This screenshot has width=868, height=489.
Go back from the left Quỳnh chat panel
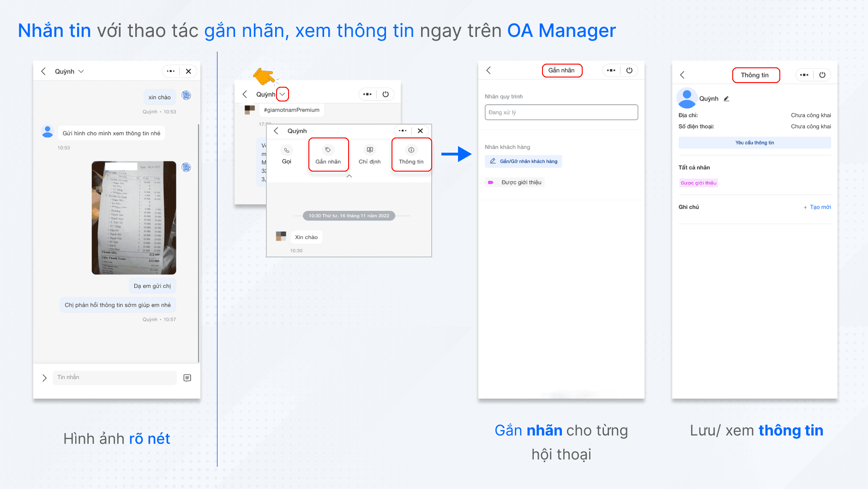[x=43, y=72]
